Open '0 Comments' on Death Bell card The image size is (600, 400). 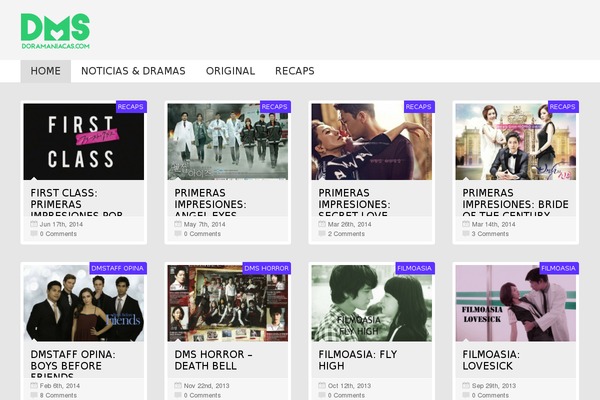point(202,395)
